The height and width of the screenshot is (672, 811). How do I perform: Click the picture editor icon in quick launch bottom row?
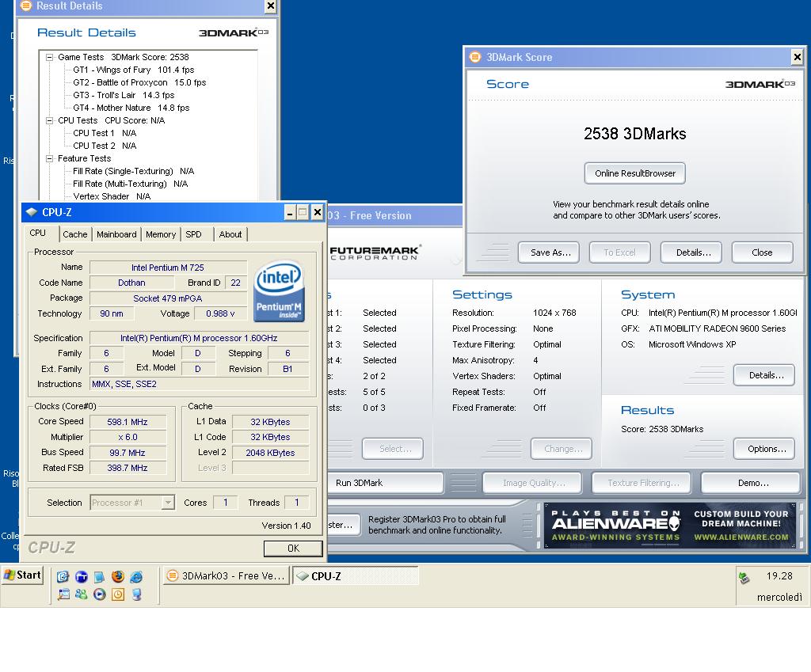(x=63, y=594)
